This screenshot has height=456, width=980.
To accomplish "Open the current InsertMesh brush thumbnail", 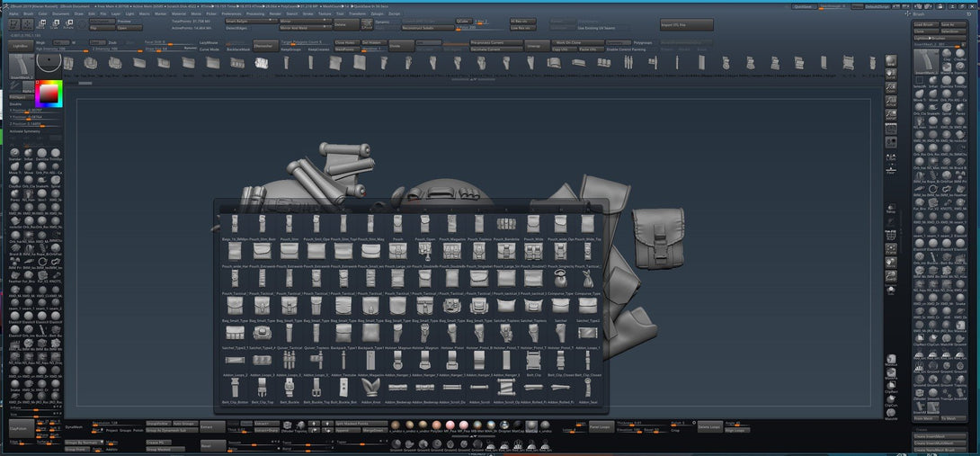I will click(x=22, y=65).
